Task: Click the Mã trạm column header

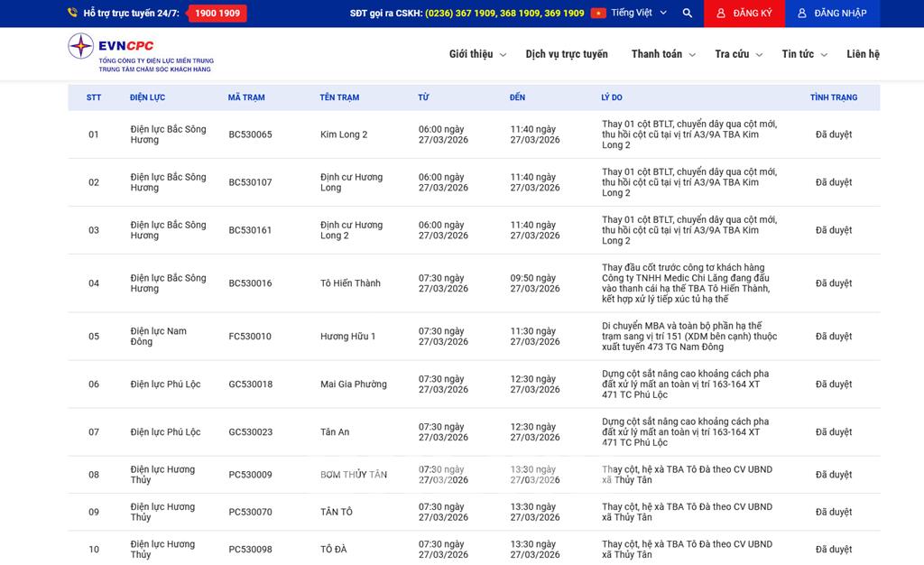Action: tap(246, 97)
